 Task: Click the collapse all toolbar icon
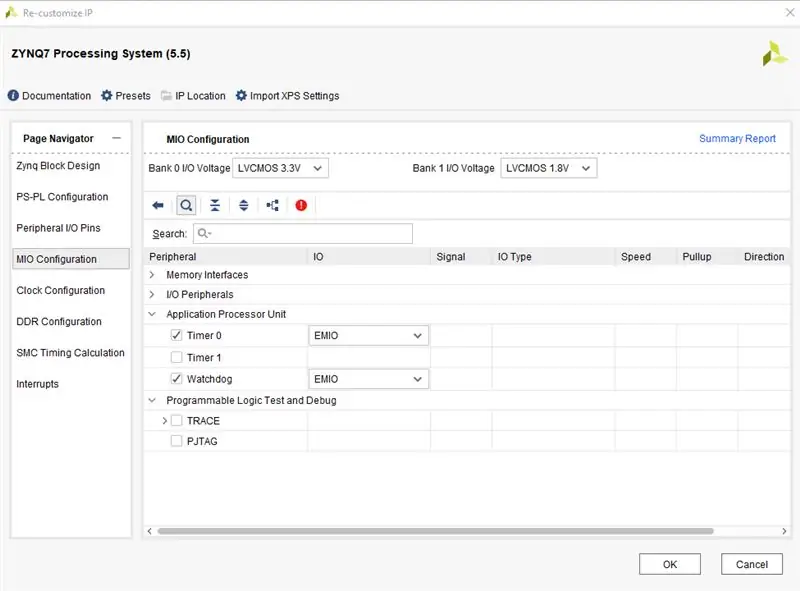pyautogui.click(x=215, y=205)
